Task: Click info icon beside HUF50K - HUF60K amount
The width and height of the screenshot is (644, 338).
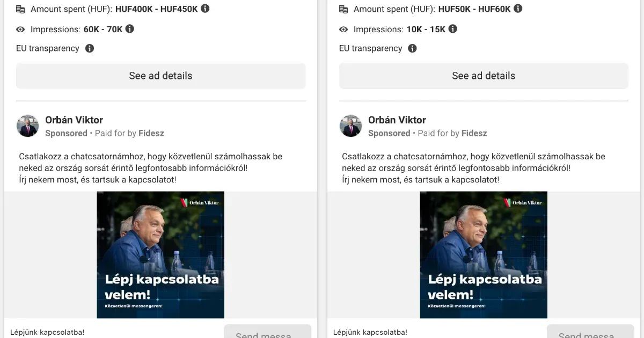Action: click(517, 9)
